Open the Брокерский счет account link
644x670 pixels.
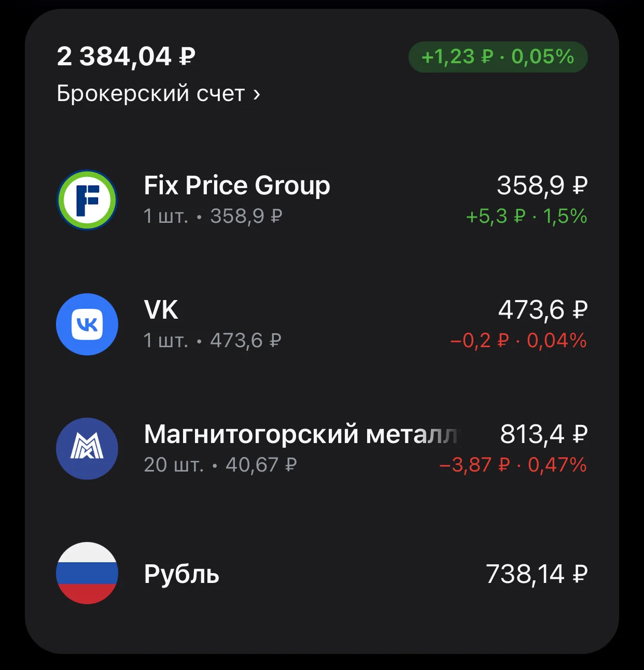(x=158, y=94)
